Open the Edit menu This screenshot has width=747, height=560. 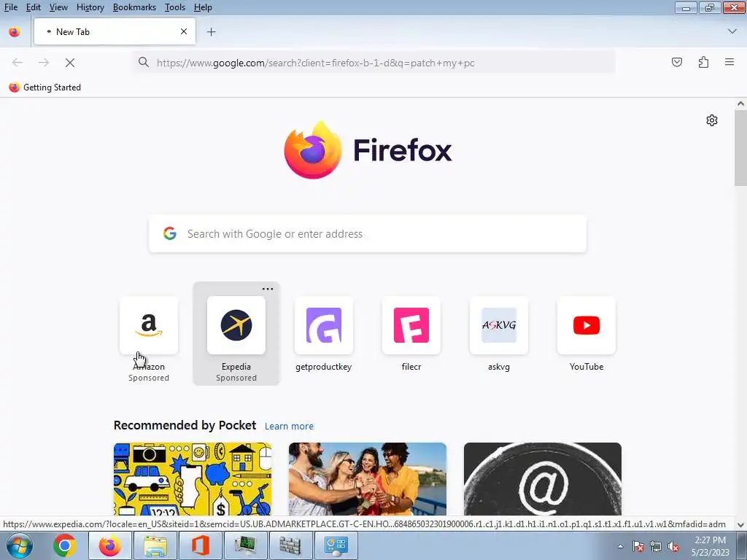33,7
